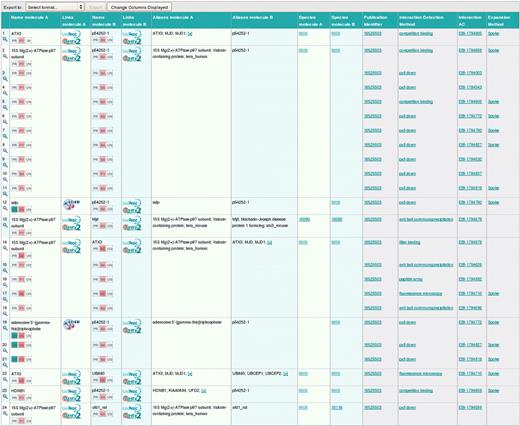
Task: Open UniProt logo for molecule A in row 14
Action: (x=71, y=242)
